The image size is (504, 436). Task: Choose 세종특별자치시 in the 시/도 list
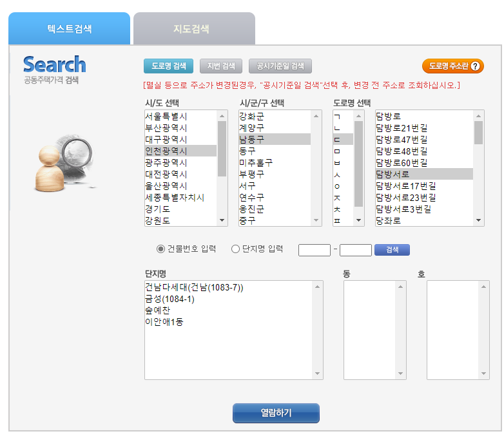point(180,197)
